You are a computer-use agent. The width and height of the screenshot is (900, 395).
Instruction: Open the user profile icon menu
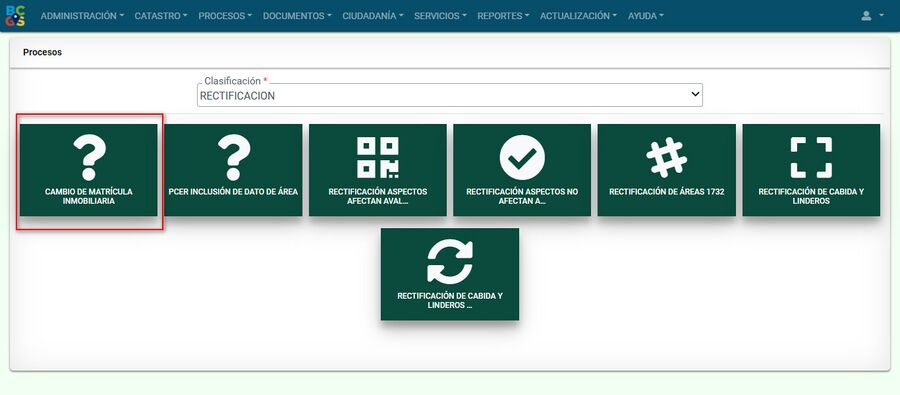pos(871,16)
